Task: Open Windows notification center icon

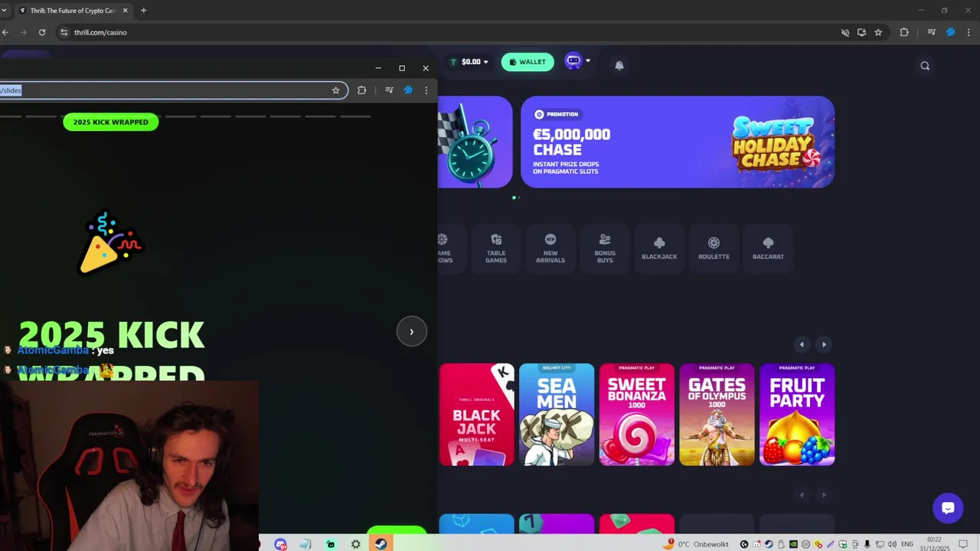Action: coord(964,544)
